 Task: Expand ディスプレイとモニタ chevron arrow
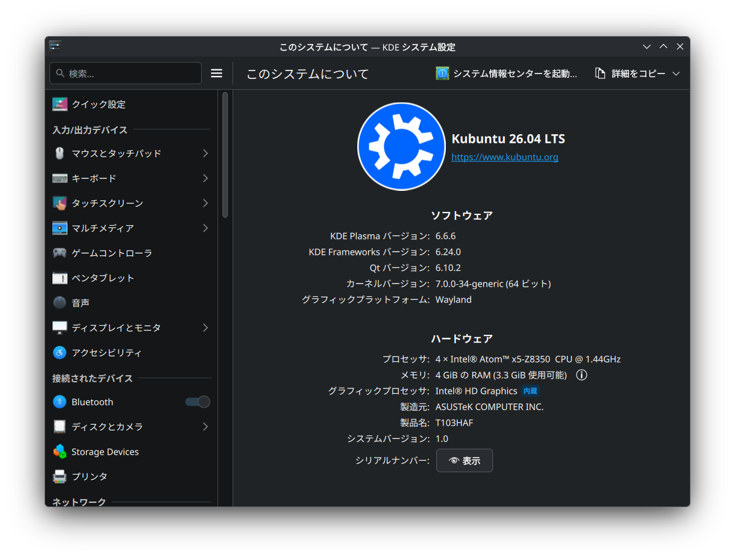(205, 328)
